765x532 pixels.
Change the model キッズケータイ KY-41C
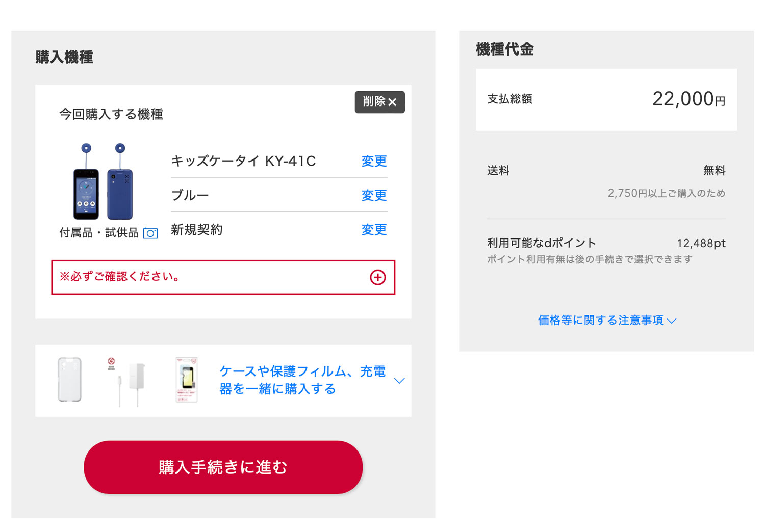pos(374,161)
